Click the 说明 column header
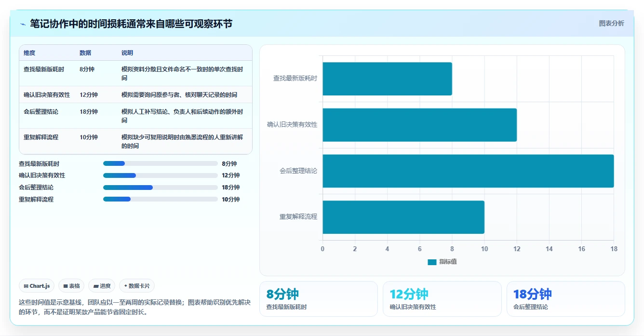The height and width of the screenshot is (336, 644). click(127, 53)
